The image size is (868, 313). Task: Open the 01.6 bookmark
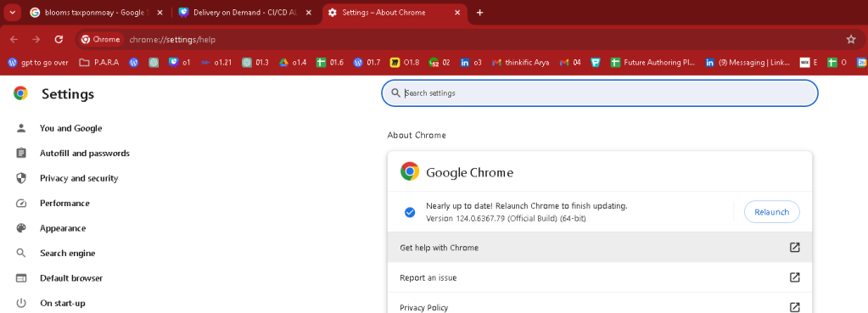(x=330, y=63)
